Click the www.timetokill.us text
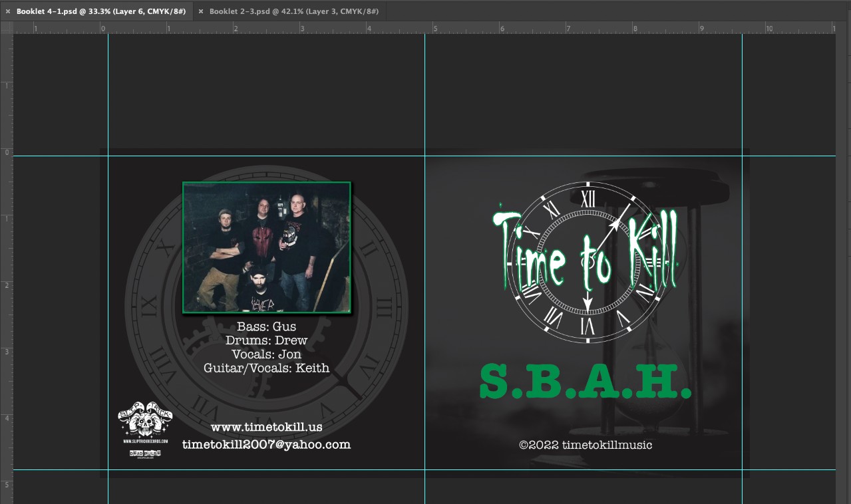851x504 pixels. 266,427
